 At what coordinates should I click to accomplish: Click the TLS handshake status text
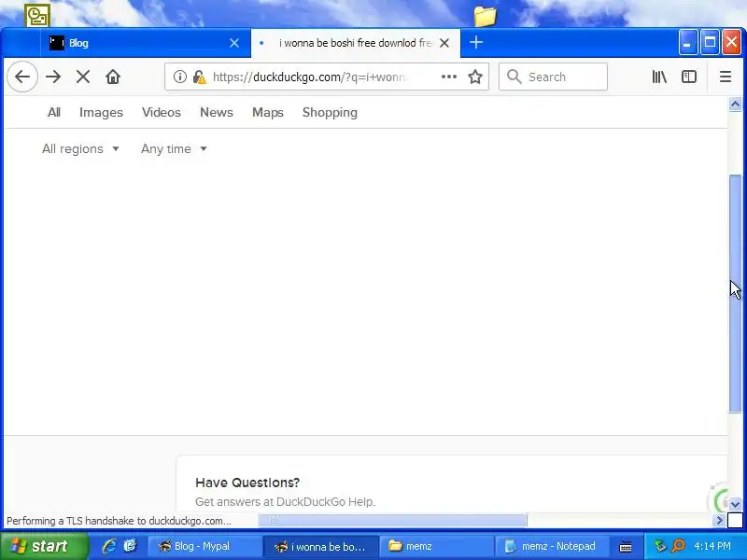119,521
